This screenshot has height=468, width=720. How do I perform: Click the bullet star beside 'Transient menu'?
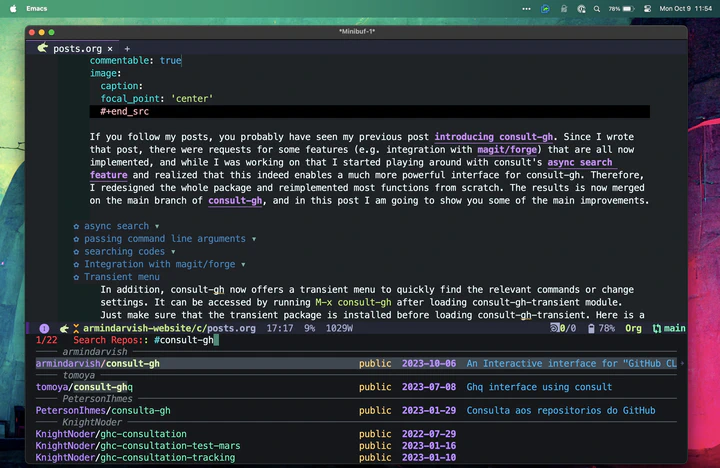click(x=76, y=277)
